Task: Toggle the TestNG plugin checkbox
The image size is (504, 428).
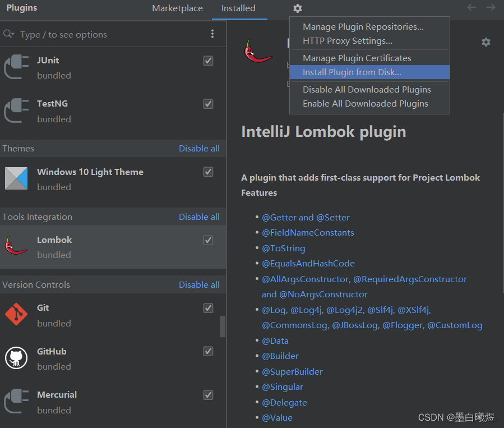Action: pos(209,104)
